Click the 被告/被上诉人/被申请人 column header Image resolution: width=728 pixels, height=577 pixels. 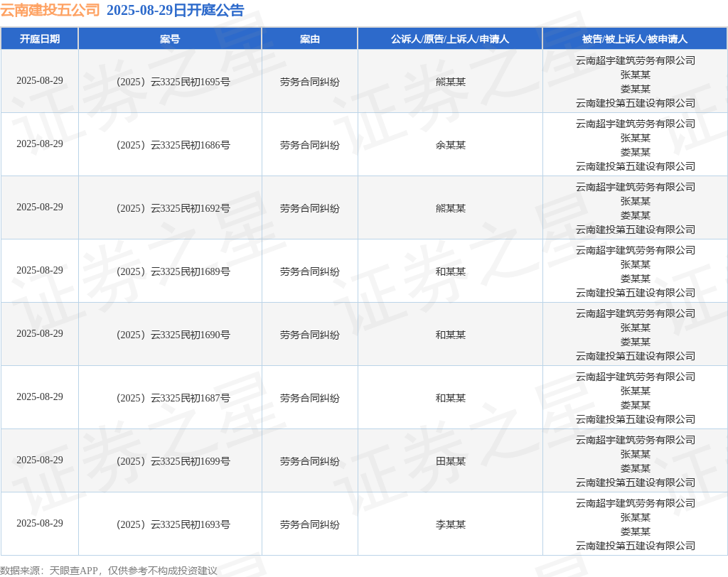coord(635,39)
